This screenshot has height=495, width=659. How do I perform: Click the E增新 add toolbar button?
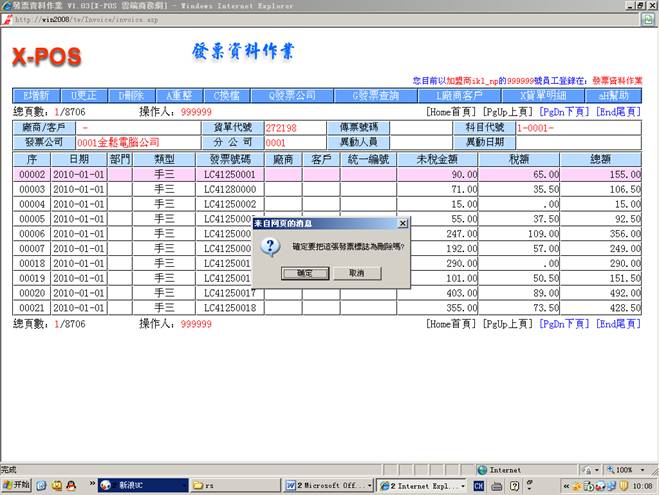pyautogui.click(x=36, y=95)
